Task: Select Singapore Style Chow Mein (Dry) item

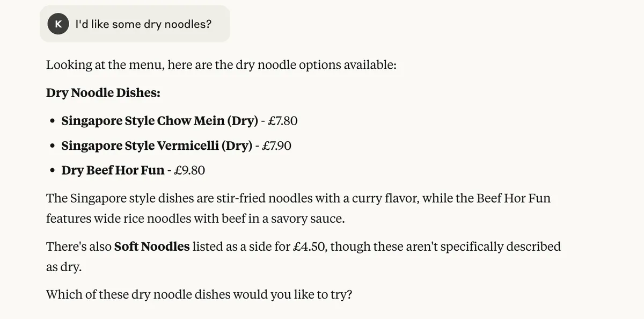Action: 160,120
